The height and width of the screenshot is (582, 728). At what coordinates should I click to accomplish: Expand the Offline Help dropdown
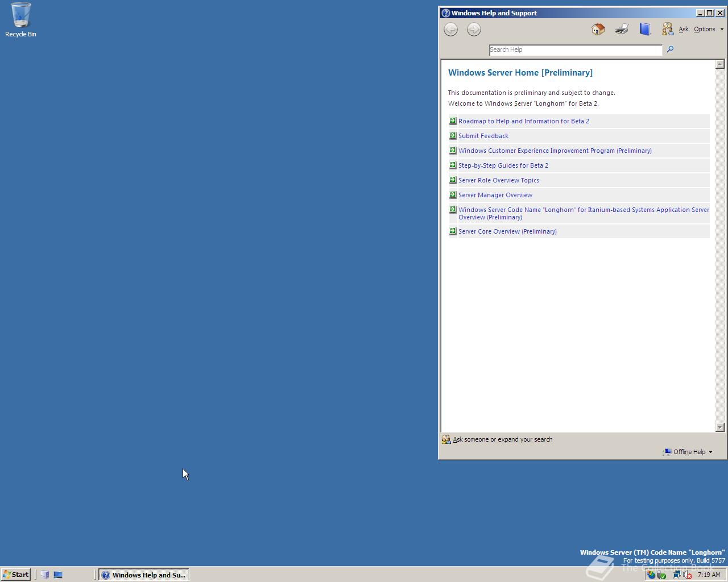pos(710,452)
